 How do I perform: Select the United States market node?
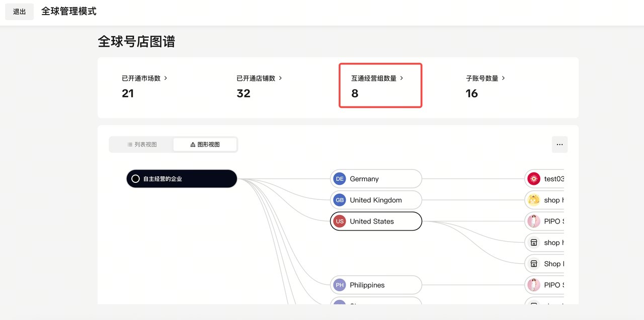(x=376, y=222)
